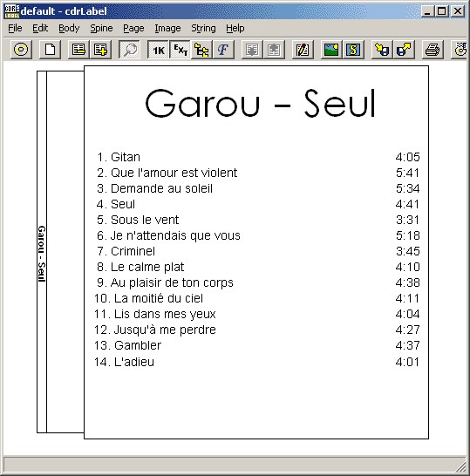Image resolution: width=470 pixels, height=476 pixels.
Task: Click the printer icon
Action: (x=433, y=50)
